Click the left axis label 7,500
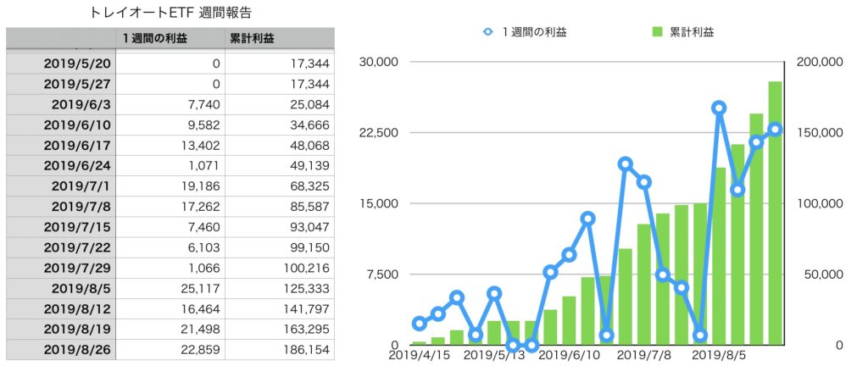This screenshot has height=377, width=868. [x=383, y=274]
